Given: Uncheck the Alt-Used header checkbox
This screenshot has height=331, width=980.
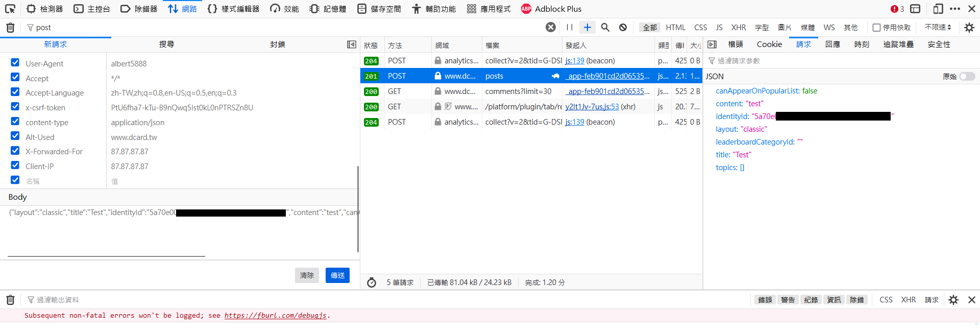Looking at the screenshot, I should pos(15,136).
